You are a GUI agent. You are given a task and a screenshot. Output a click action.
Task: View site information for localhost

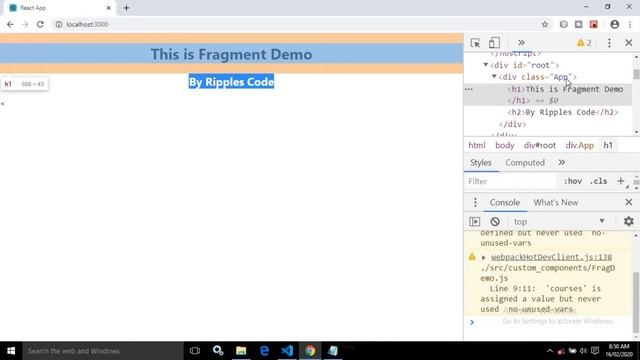coord(59,24)
